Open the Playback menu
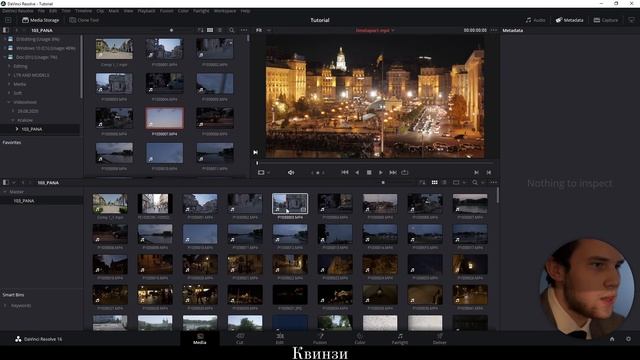 (x=146, y=11)
